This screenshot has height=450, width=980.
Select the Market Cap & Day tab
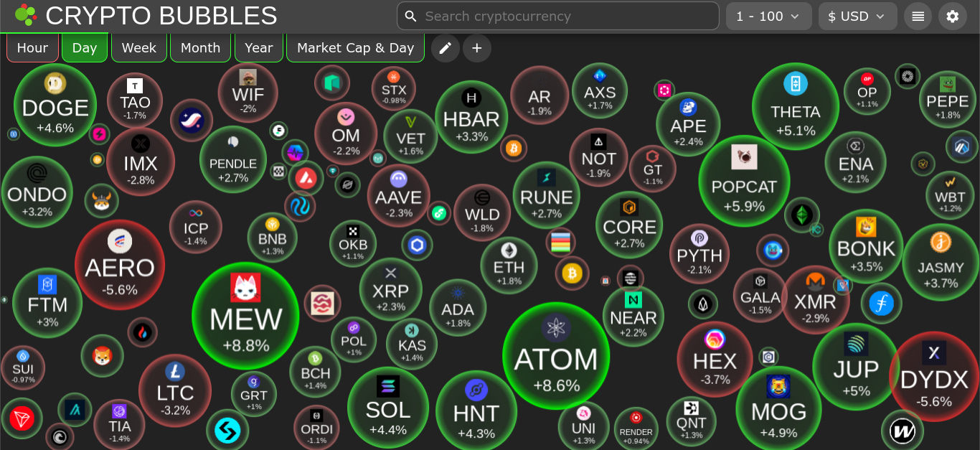point(356,48)
